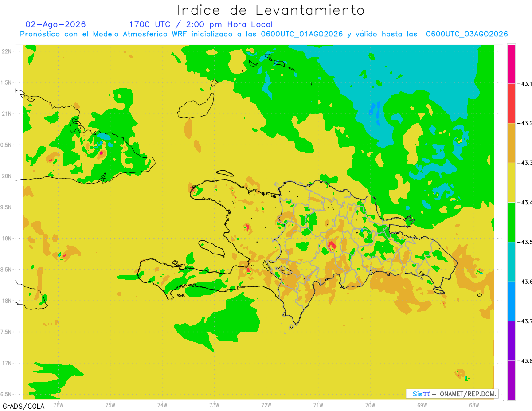Select the '73W' longitude label
Image resolution: width=532 pixels, height=411 pixels.
coord(214,405)
